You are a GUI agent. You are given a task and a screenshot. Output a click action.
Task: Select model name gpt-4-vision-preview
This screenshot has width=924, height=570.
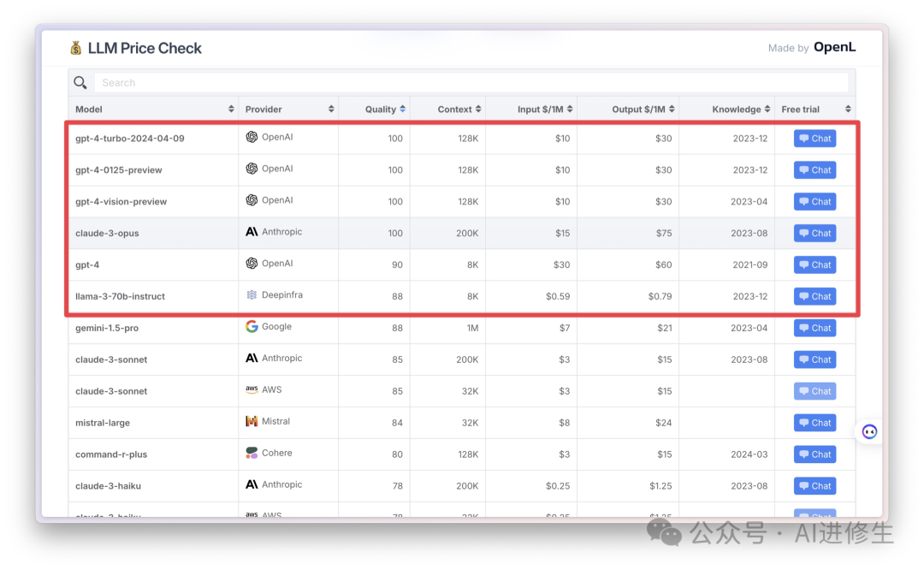[x=121, y=202]
